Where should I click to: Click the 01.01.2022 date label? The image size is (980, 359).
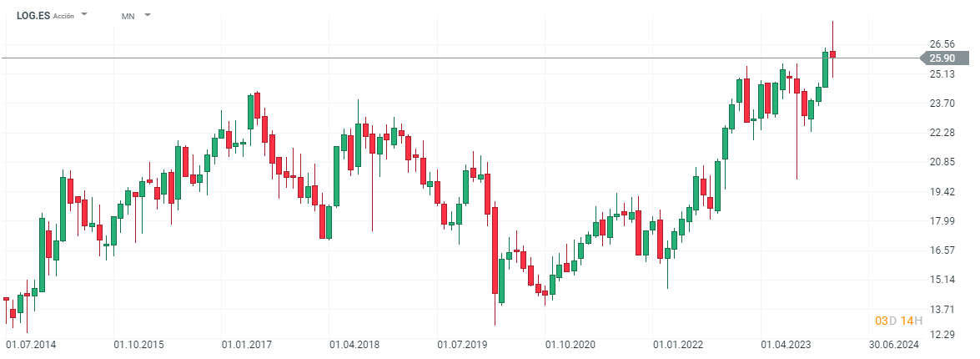pos(678,343)
